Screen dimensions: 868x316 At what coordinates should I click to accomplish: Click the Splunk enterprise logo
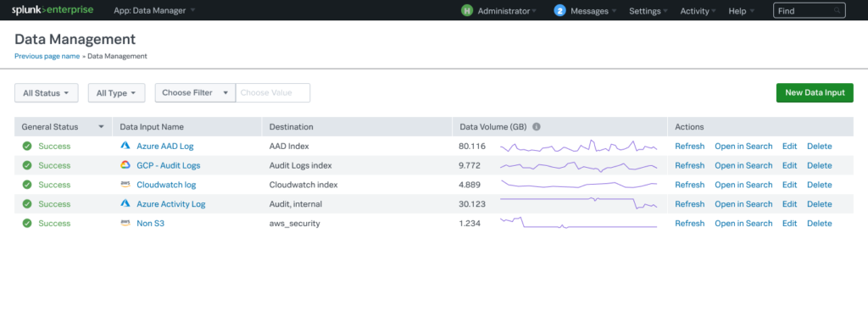(x=53, y=10)
